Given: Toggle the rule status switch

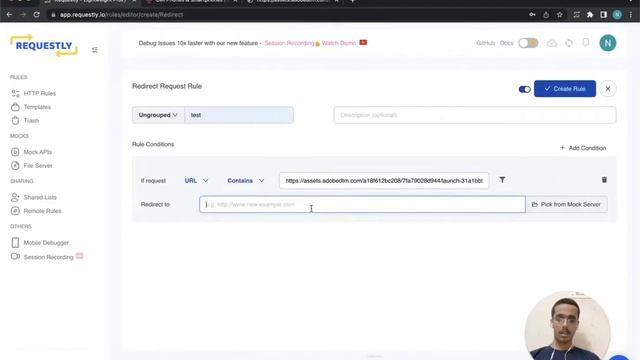Looking at the screenshot, I should 524,89.
